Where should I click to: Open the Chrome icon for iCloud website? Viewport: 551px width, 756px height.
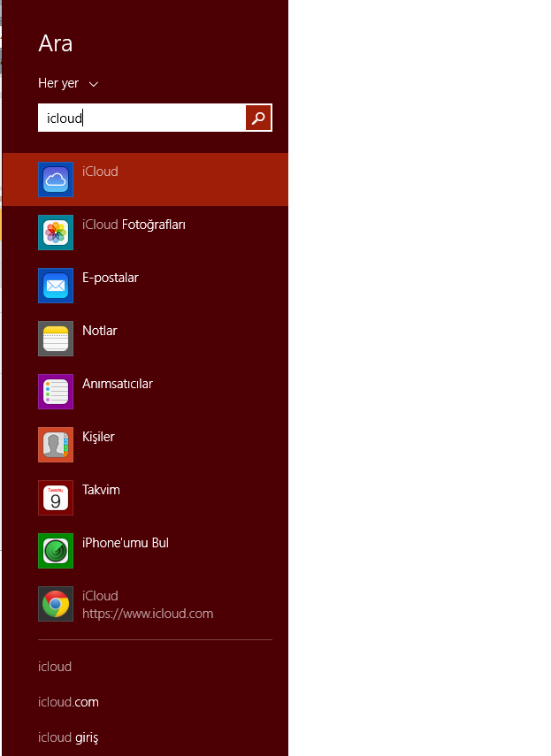[x=56, y=604]
